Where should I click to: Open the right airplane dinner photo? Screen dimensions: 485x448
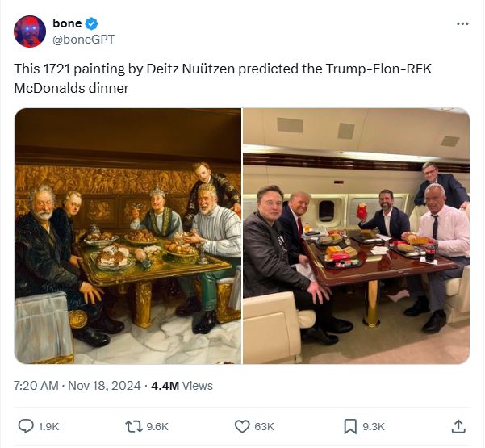click(x=356, y=236)
